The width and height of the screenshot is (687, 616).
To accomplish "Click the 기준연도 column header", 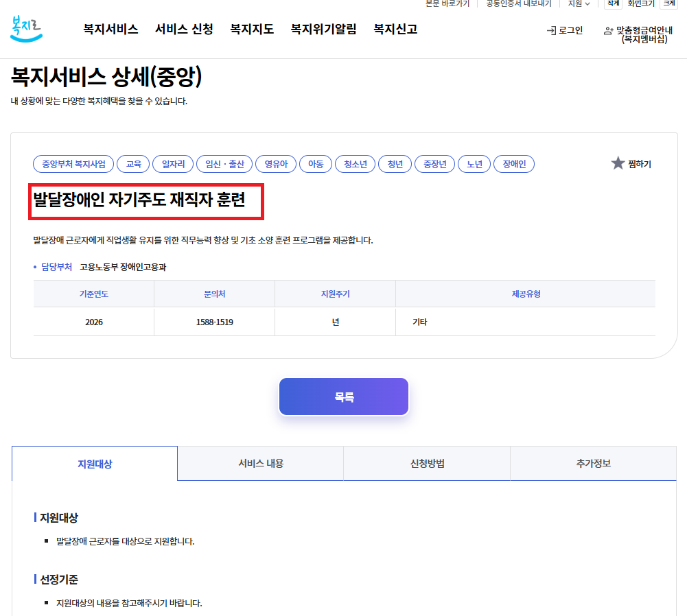I will point(94,294).
